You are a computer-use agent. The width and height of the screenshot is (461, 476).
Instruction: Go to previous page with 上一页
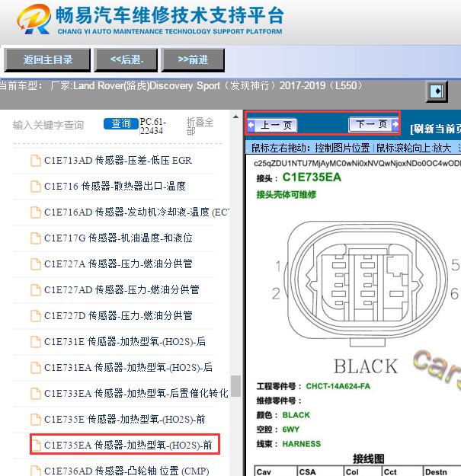click(x=272, y=125)
